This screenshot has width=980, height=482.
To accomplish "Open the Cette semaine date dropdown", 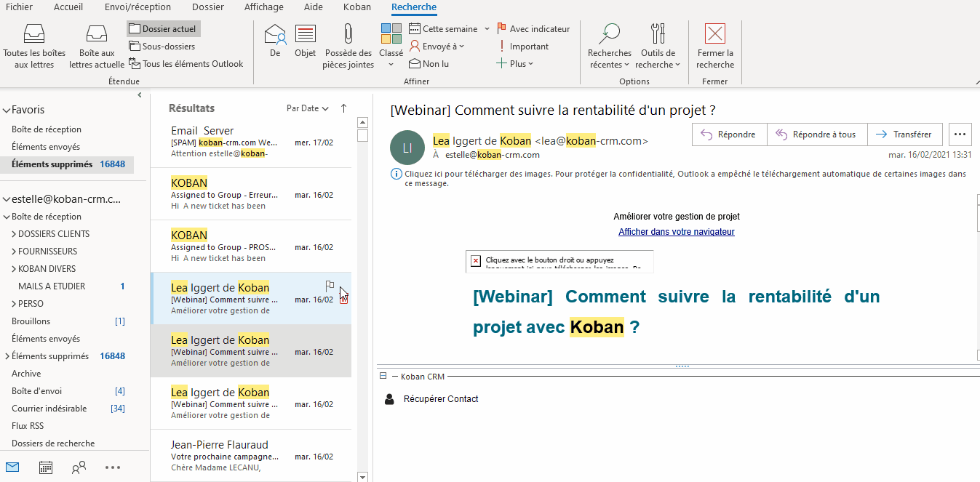I will coord(448,29).
